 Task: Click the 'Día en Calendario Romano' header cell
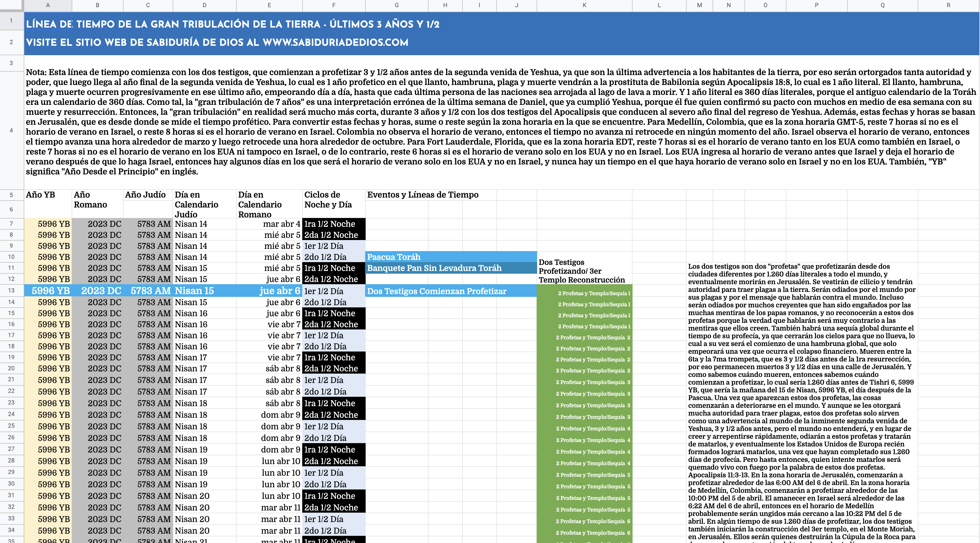click(x=269, y=204)
